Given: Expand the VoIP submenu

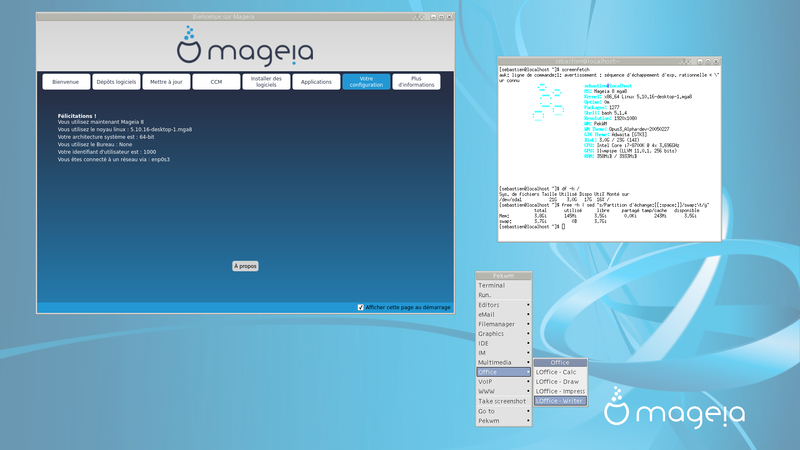Looking at the screenshot, I should pyautogui.click(x=504, y=382).
